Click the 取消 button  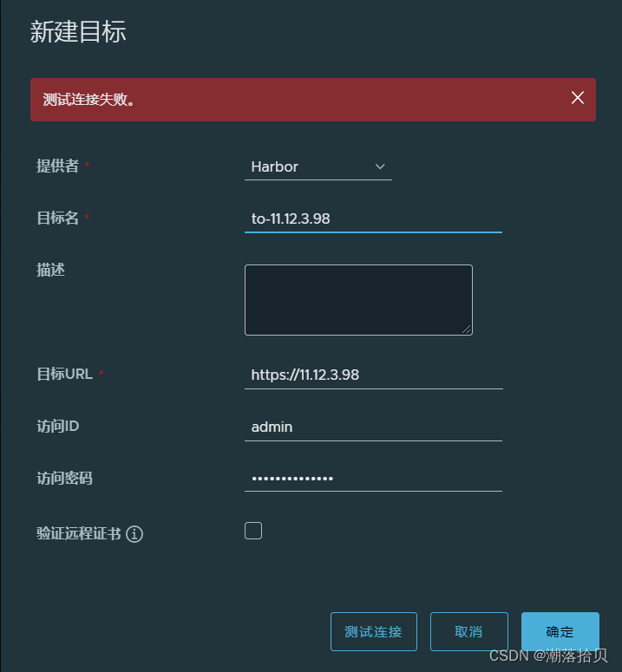(x=469, y=632)
